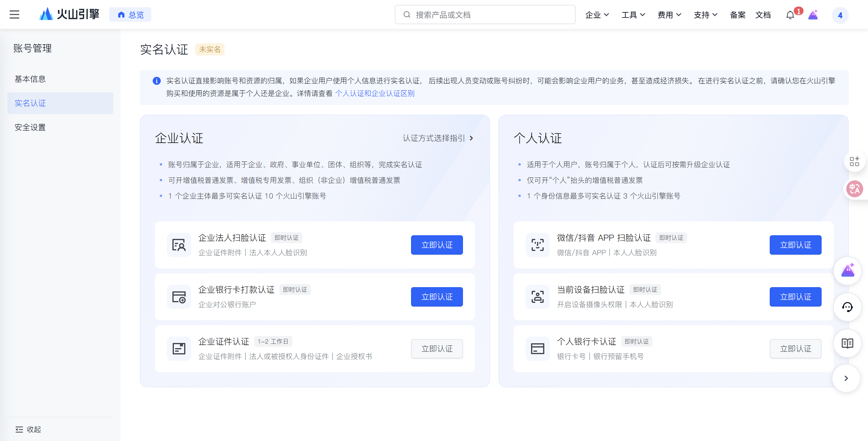Select 基本信息 in the sidebar
Viewport: 868px width, 441px height.
click(30, 79)
